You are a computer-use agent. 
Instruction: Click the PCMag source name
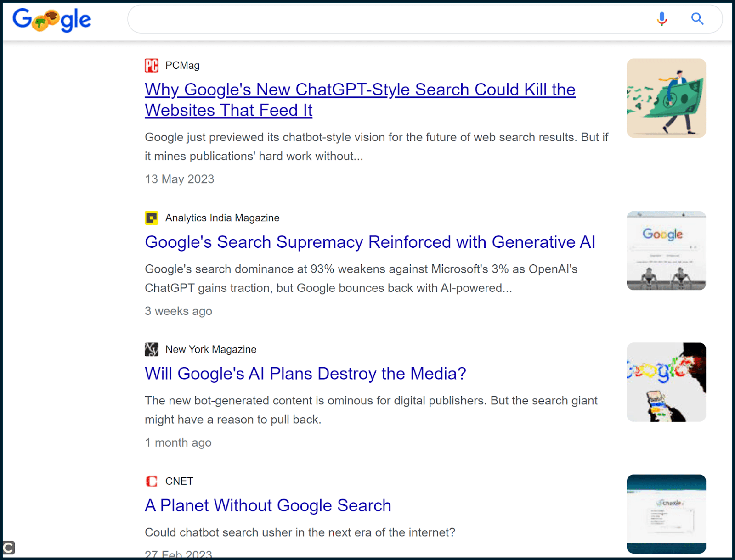[x=182, y=66]
